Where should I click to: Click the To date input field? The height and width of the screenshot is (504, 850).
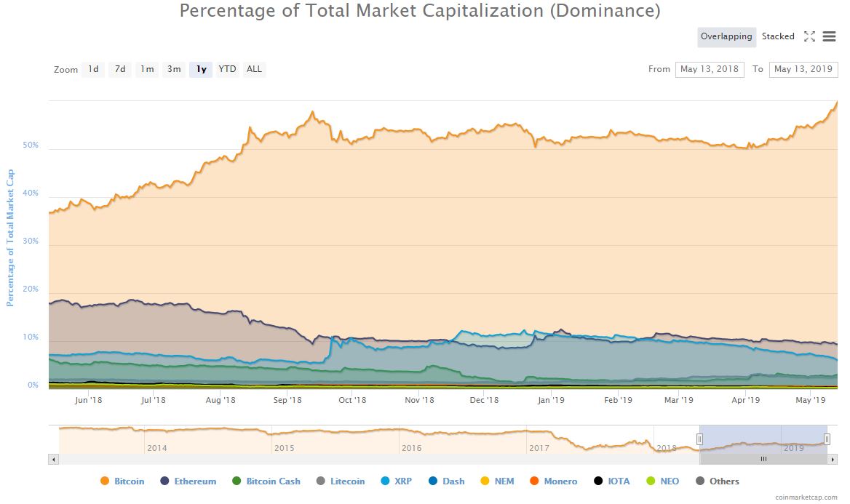(x=803, y=70)
